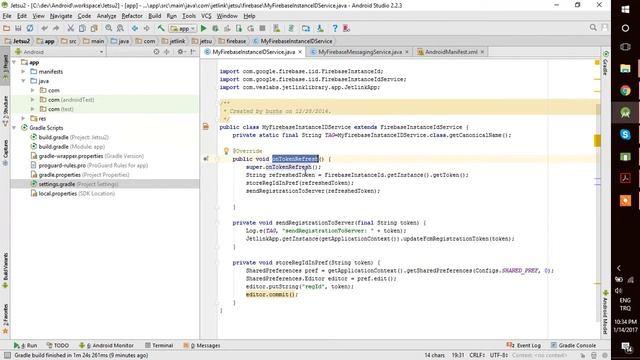This screenshot has height=360, width=640.
Task: Click the Debug app bug icon
Action: [215, 28]
